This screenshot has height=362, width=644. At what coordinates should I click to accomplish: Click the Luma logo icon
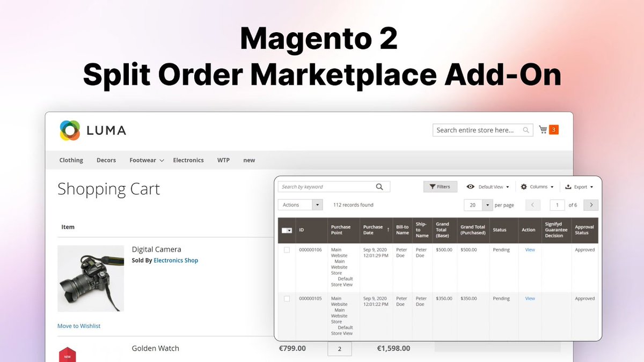(70, 130)
